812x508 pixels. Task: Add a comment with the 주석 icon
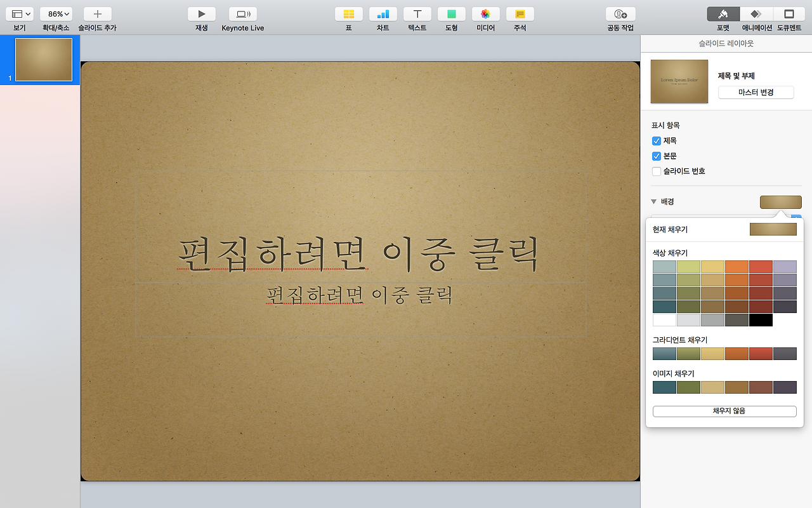(x=520, y=14)
